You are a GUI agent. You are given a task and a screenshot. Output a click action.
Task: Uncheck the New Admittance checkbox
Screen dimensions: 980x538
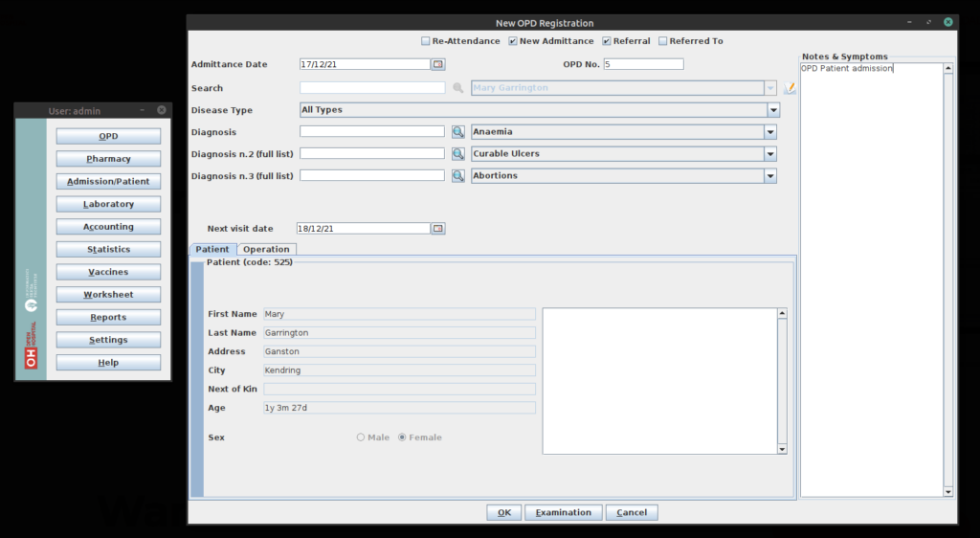click(x=513, y=41)
